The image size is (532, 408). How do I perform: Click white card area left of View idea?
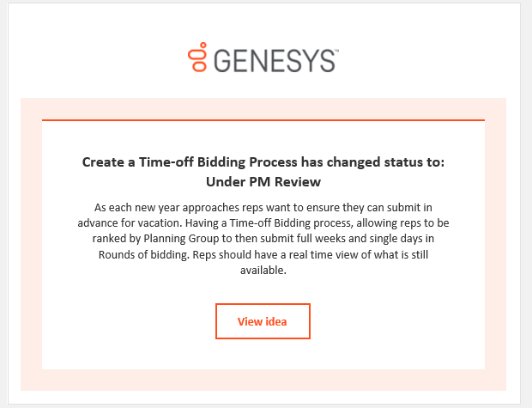click(129, 321)
